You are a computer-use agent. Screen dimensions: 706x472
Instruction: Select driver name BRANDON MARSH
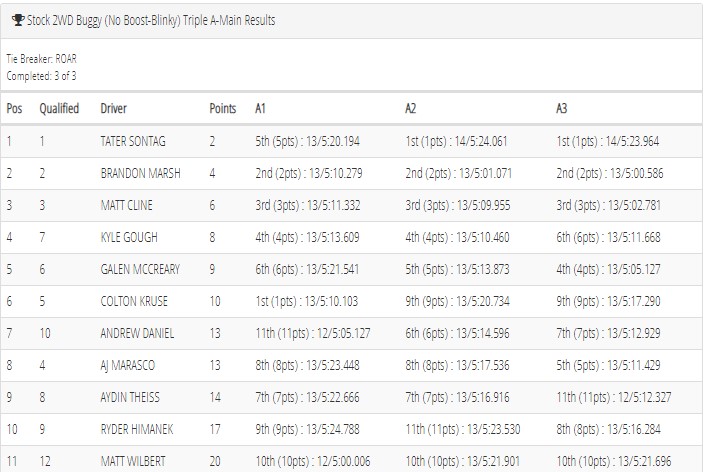coord(140,173)
